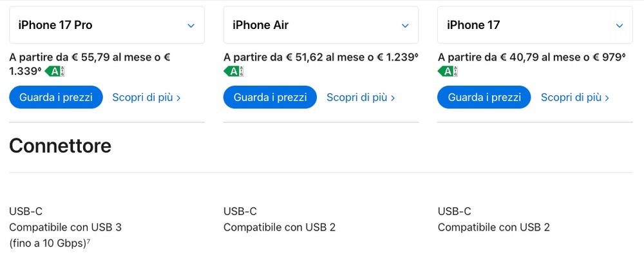This screenshot has height=264, width=644.
Task: Open Scopri di più link for iPhone 17
Action: (574, 98)
